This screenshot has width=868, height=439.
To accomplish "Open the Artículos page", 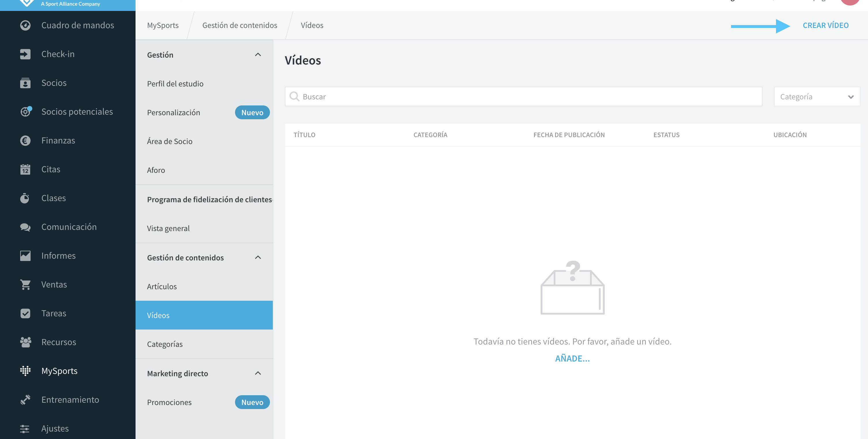I will [204, 287].
